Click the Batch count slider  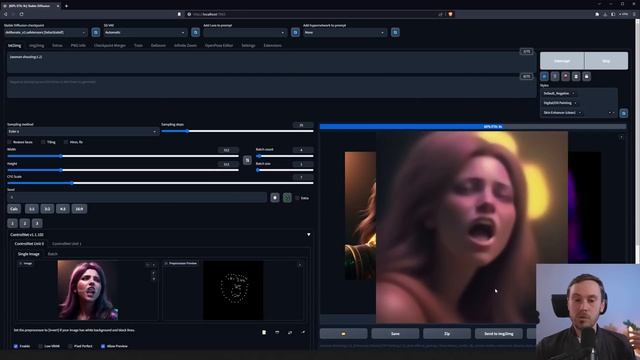[284, 156]
